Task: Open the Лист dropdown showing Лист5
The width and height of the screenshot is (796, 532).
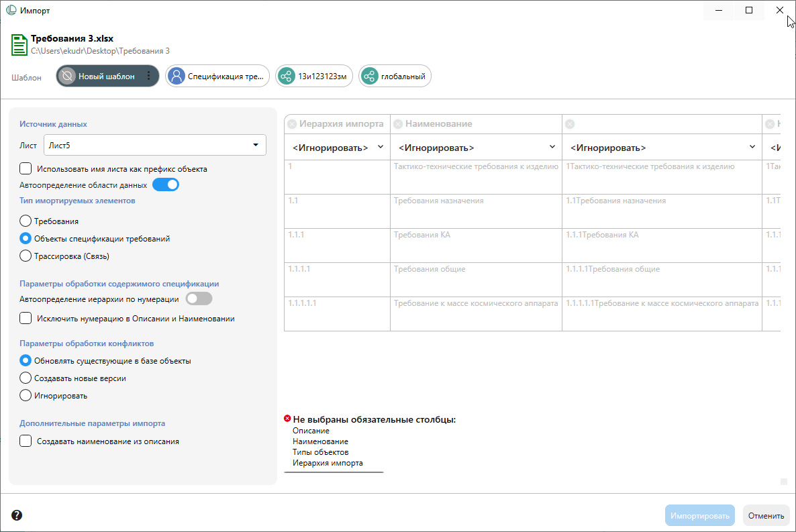Action: pos(155,145)
